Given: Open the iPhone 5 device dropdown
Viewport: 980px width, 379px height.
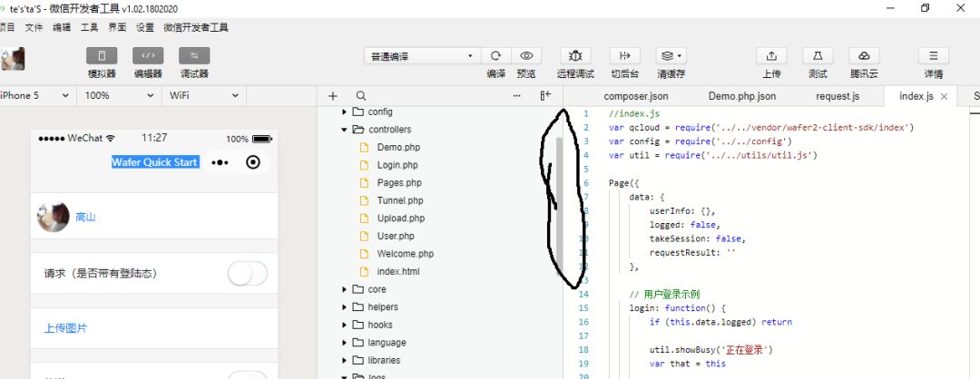Looking at the screenshot, I should (x=35, y=95).
